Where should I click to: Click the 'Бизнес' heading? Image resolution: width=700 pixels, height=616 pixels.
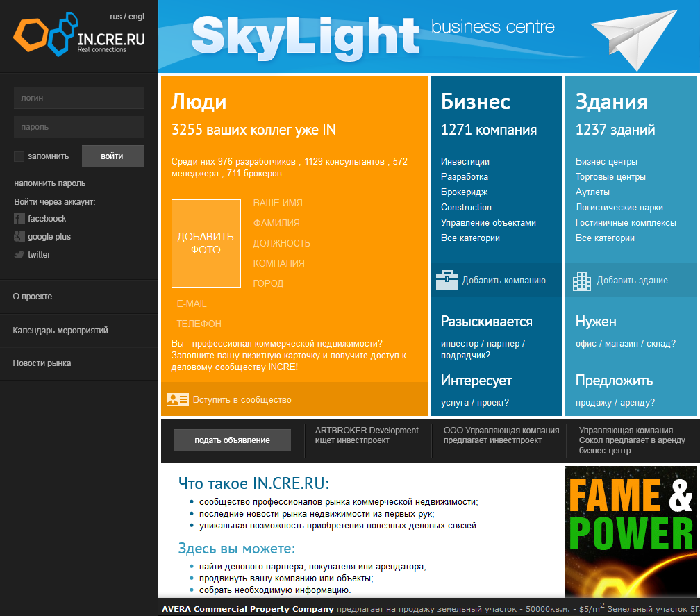click(x=476, y=102)
